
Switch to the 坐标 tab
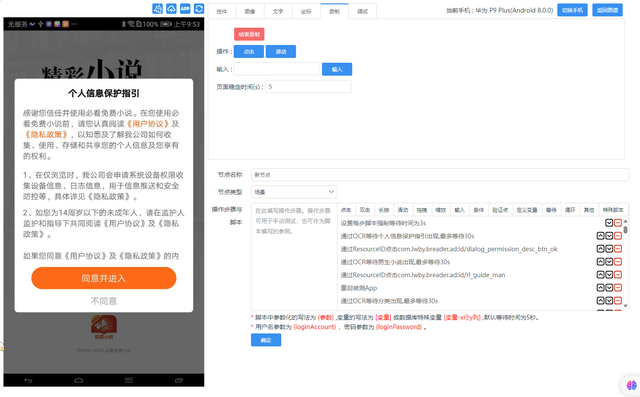click(306, 11)
